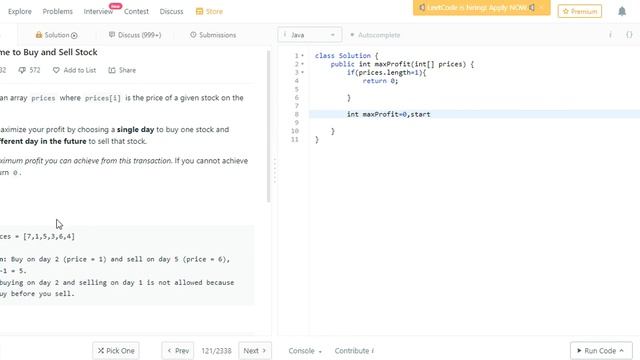The image size is (640, 360).
Task: Open the Problems menu
Action: pos(58,11)
